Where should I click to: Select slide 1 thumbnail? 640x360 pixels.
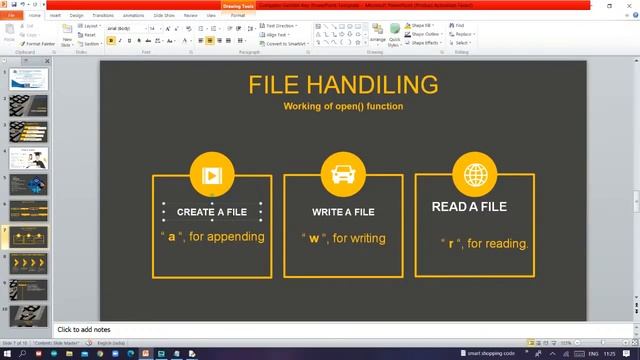(29, 79)
